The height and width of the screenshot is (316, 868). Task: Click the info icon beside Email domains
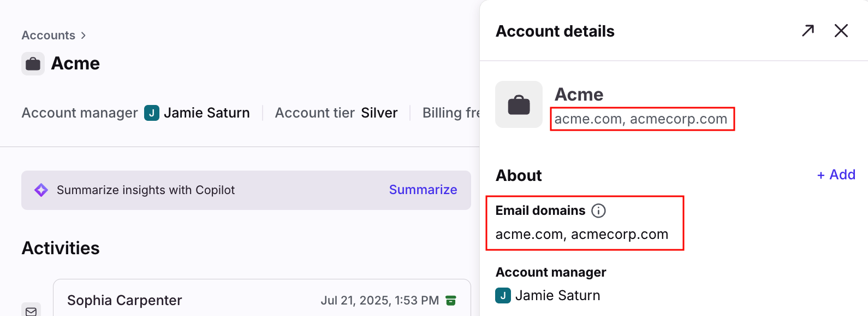coord(599,210)
